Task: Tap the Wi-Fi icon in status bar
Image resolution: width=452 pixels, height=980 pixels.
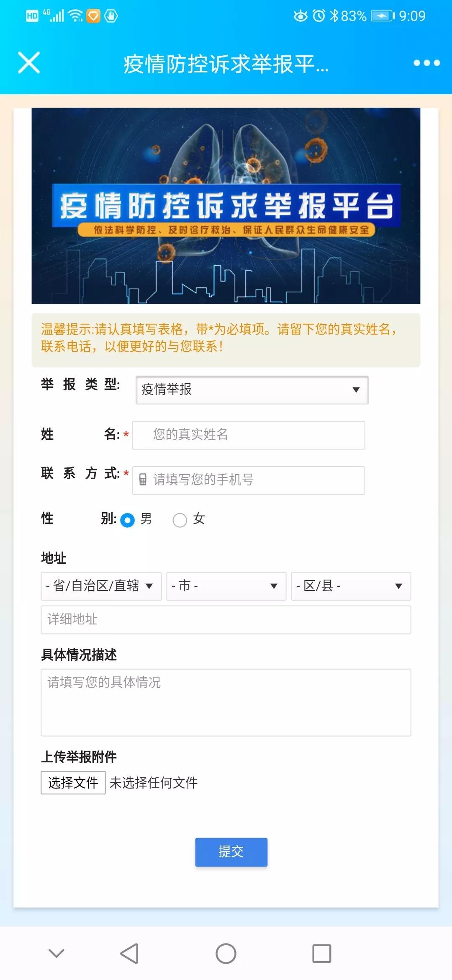Action: coord(75,16)
